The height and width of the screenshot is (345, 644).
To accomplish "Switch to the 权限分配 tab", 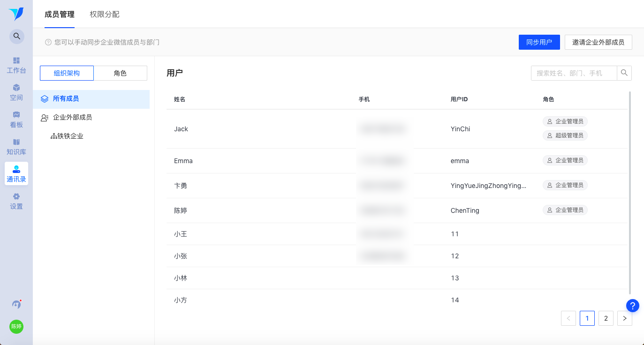I will [105, 15].
